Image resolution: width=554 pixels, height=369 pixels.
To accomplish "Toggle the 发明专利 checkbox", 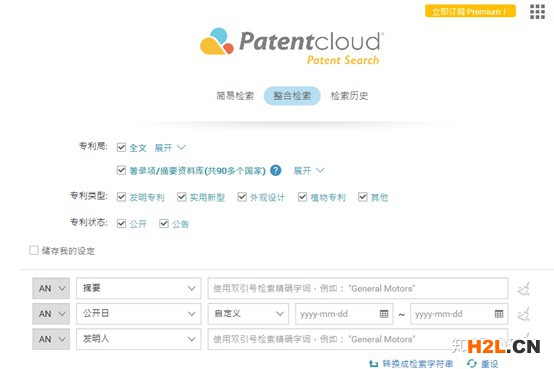I will tap(121, 197).
